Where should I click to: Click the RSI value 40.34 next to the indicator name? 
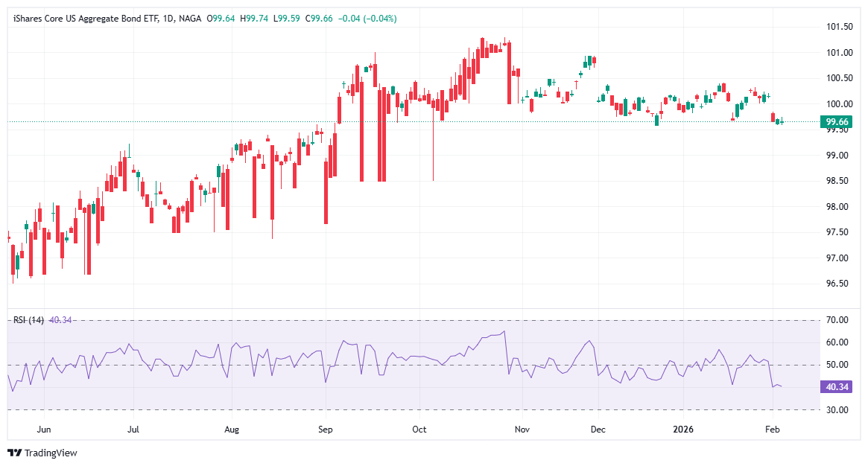tap(60, 319)
